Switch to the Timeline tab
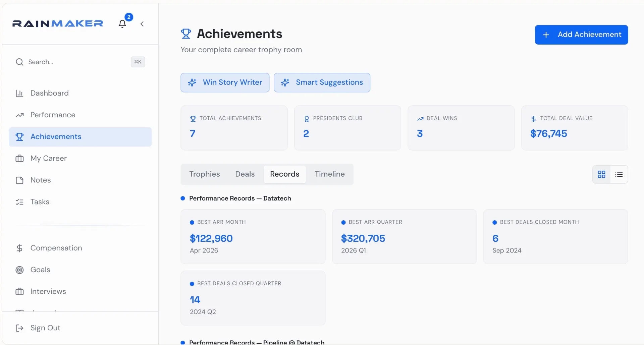The height and width of the screenshot is (345, 644). point(330,174)
